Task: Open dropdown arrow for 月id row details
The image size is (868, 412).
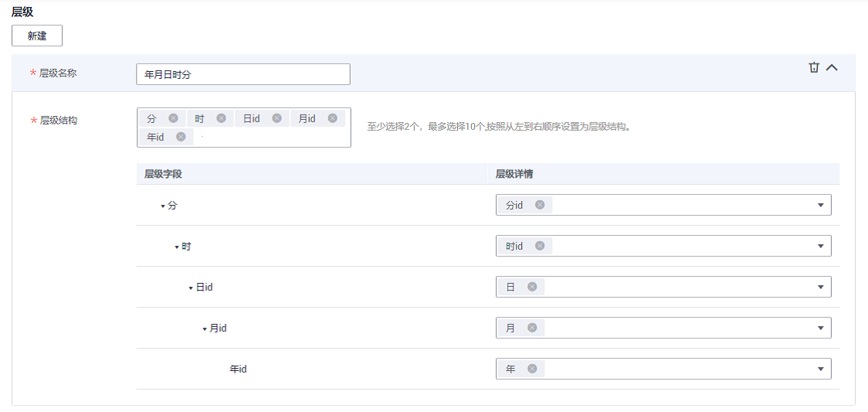Action: (820, 328)
